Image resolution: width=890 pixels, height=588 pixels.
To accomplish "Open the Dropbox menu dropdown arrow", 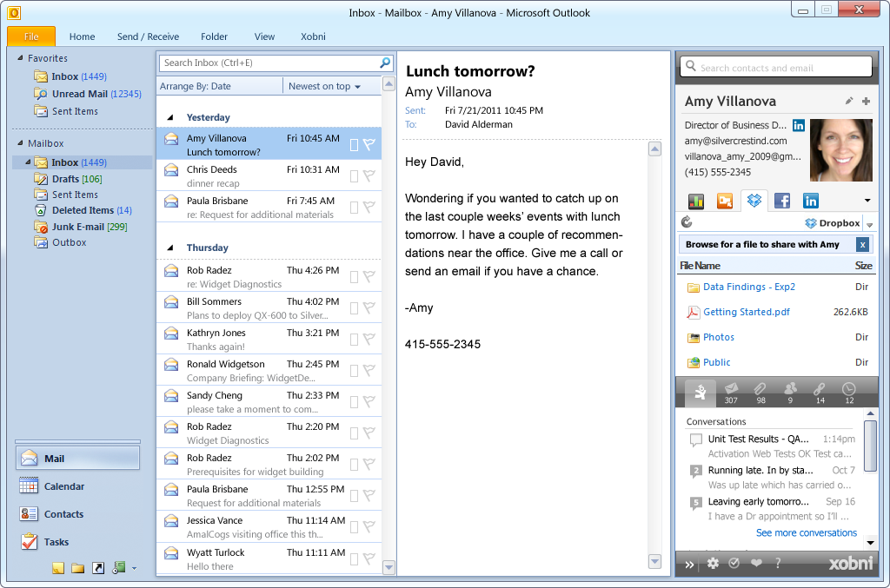I will (869, 225).
